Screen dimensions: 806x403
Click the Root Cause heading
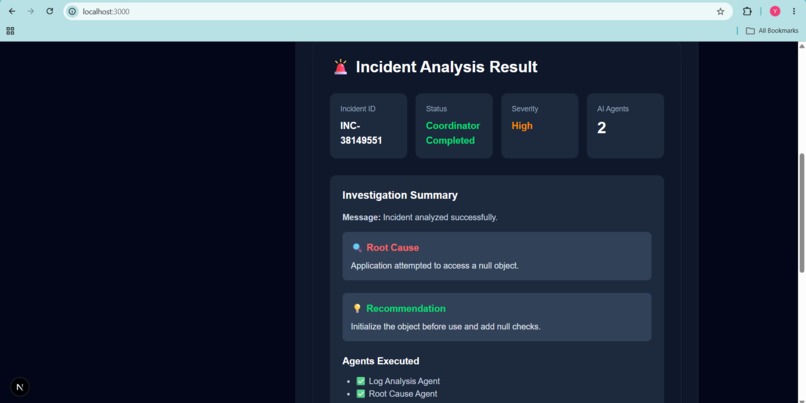pyautogui.click(x=393, y=247)
